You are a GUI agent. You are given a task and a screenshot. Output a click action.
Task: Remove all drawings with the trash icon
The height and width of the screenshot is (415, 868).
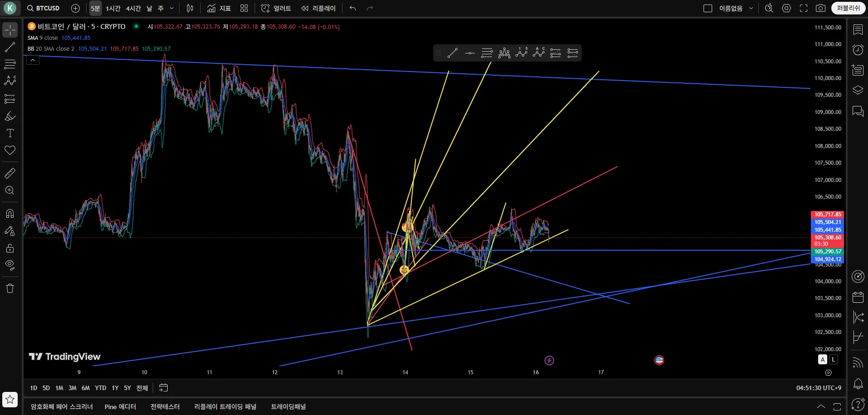10,288
